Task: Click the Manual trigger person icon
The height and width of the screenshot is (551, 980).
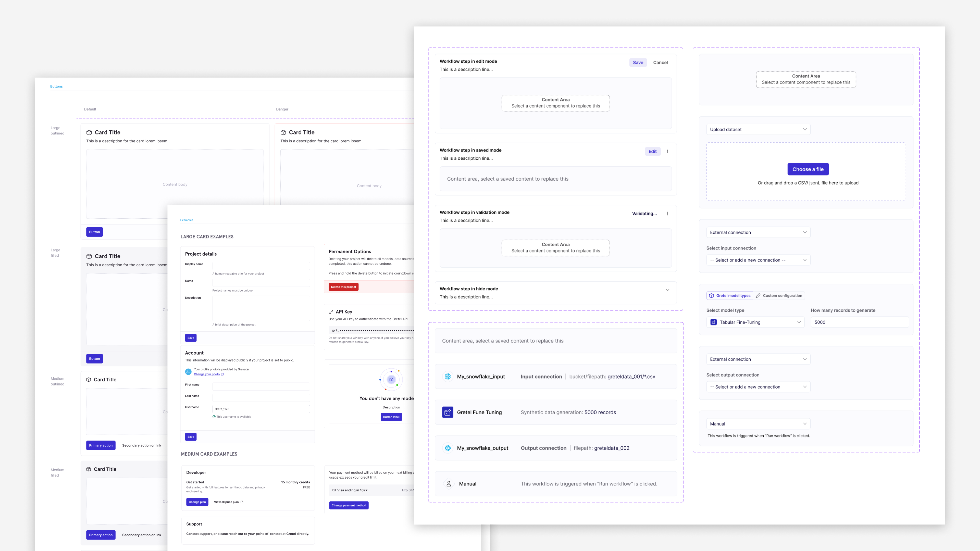Action: 449,484
